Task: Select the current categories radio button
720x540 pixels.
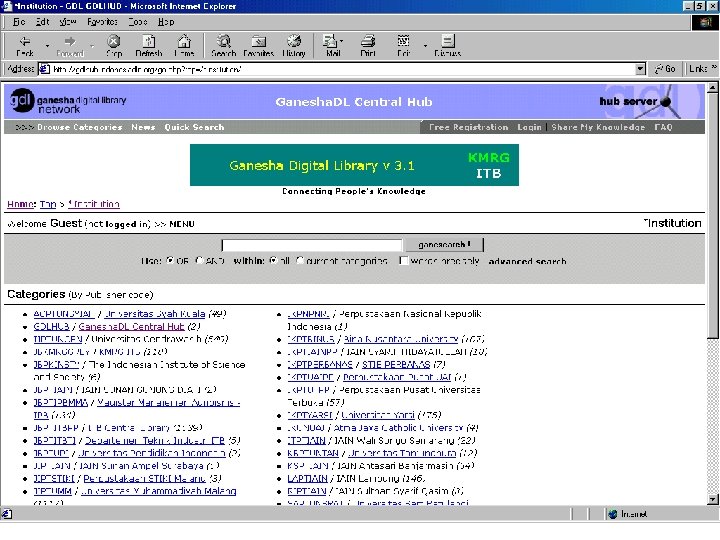Action: (300, 260)
